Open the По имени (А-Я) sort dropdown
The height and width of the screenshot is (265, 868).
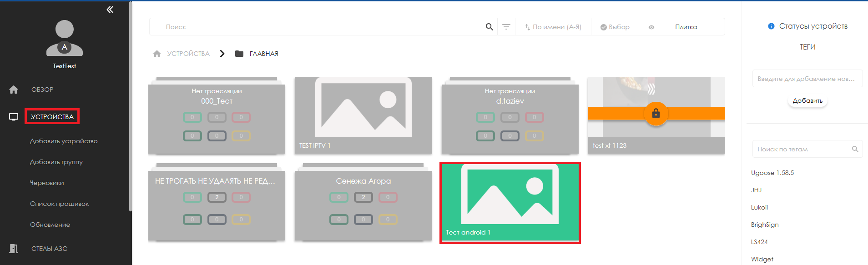[553, 27]
